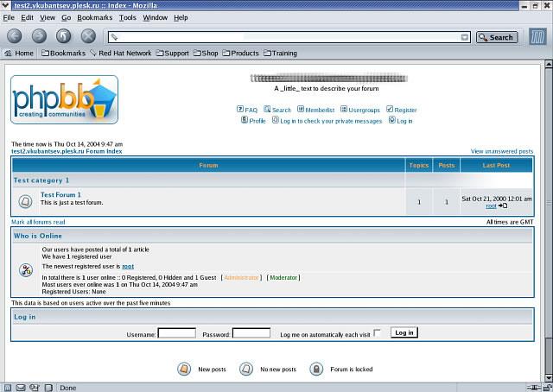This screenshot has width=553, height=392.
Task: Click the Red Hat Network bookmark
Action: coord(121,54)
